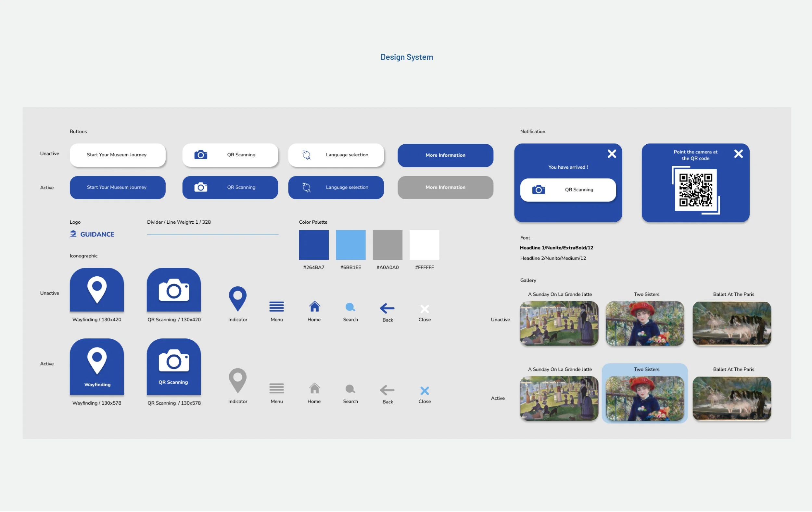The width and height of the screenshot is (812, 512).
Task: Click the white Language selection button
Action: click(336, 155)
